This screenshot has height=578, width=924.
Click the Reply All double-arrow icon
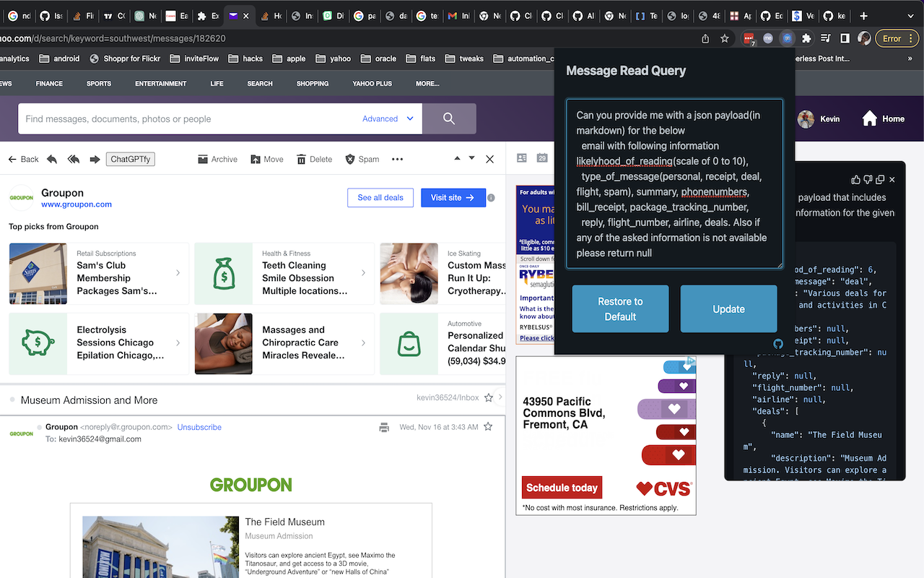click(x=73, y=159)
